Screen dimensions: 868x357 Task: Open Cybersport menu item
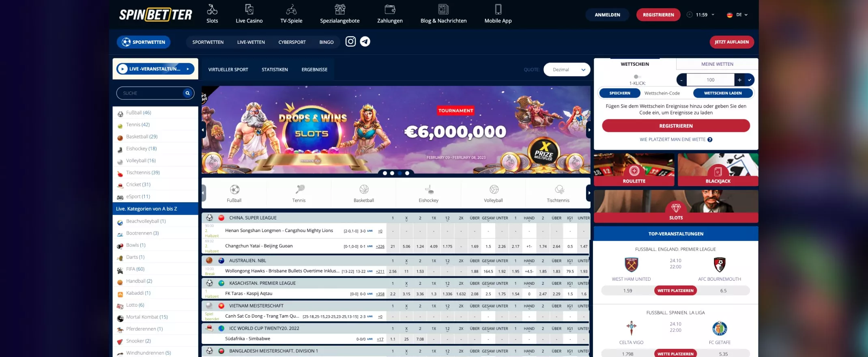(x=292, y=42)
